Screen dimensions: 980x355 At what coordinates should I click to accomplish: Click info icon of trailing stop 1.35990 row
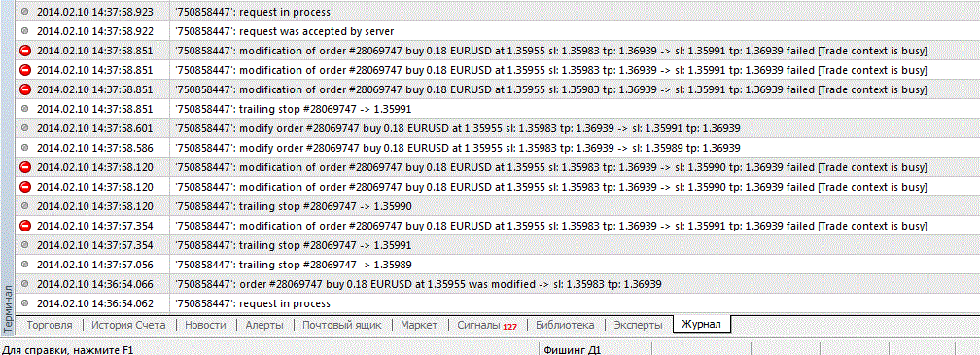pos(25,205)
